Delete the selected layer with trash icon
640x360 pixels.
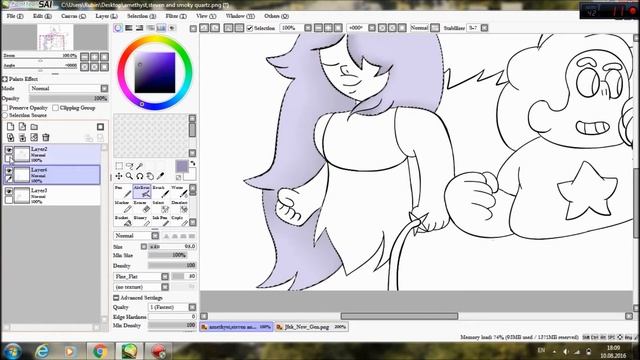46,138
